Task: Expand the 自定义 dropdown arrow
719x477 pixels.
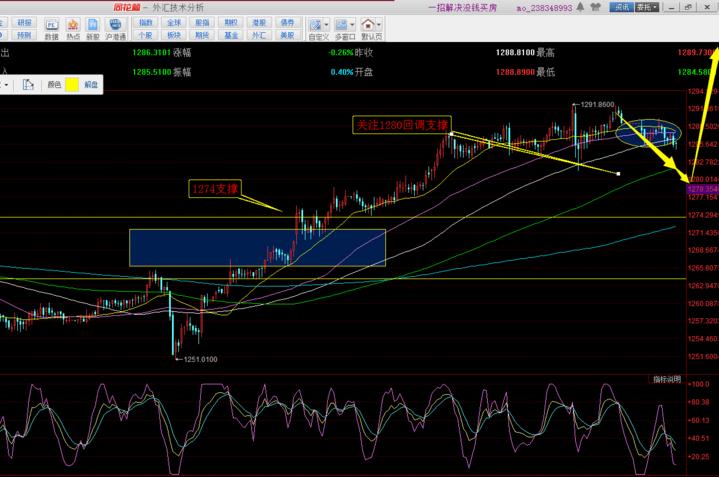Action: 329,25
